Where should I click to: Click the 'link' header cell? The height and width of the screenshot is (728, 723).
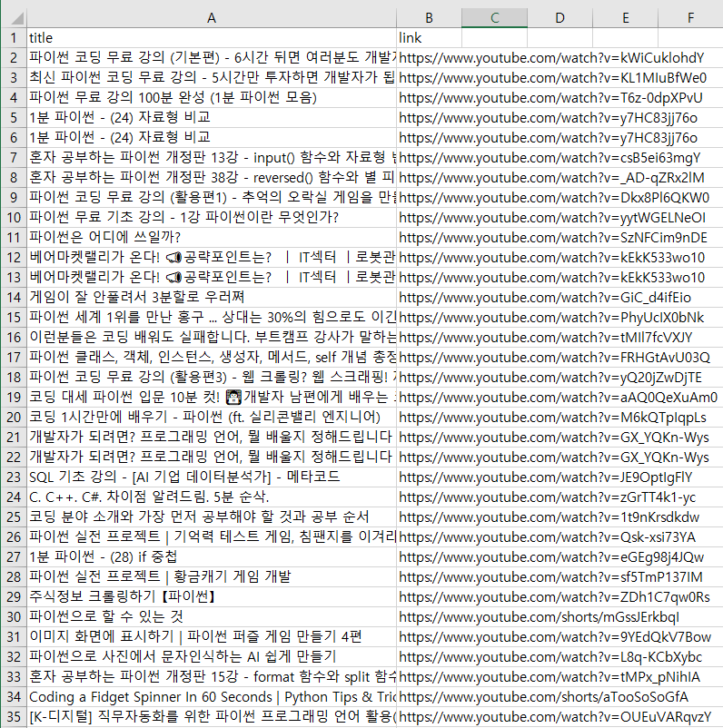click(429, 37)
